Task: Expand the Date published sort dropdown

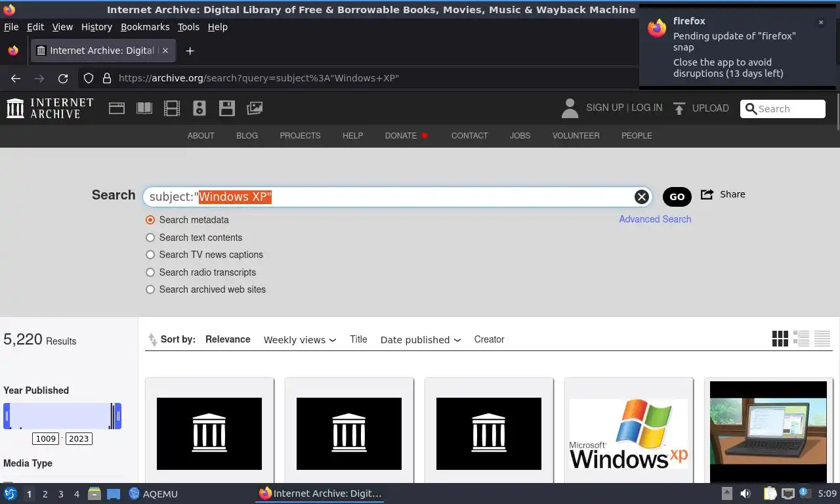Action: (421, 340)
